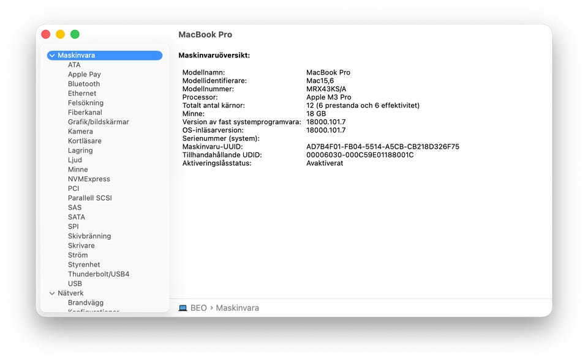Screen dimensions: 588x364
Task: Open the Kamera entry
Action: [x=80, y=132]
